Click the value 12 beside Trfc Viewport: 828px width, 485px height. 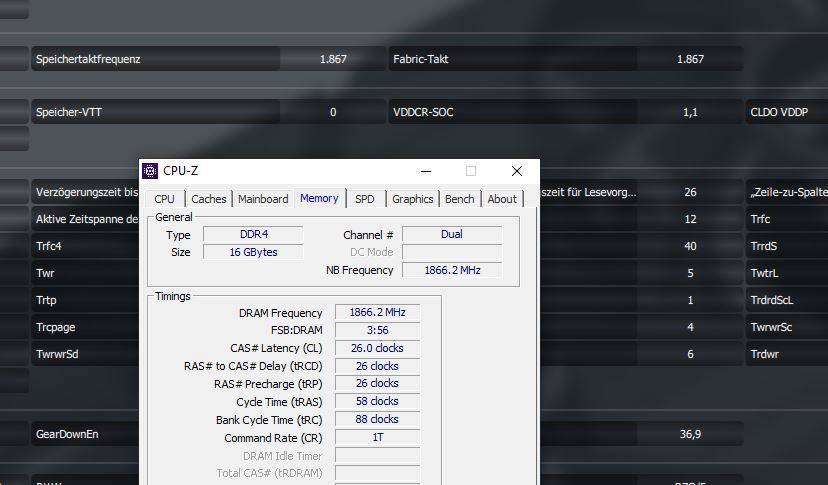(690, 219)
